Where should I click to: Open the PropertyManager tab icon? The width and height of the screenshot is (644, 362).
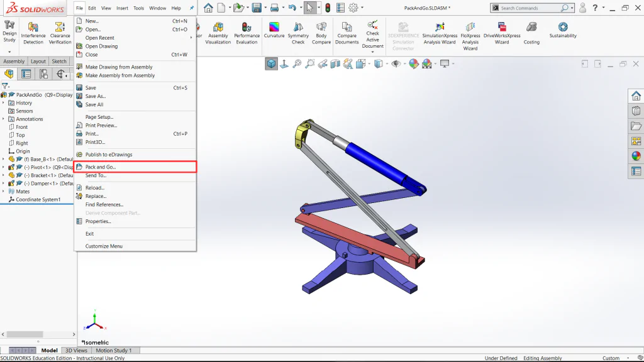pos(26,74)
